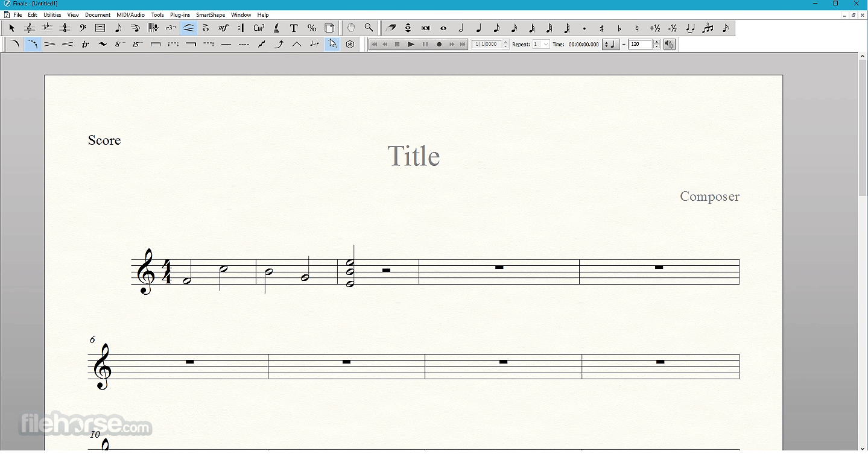Click the measure counter input field

coord(487,44)
